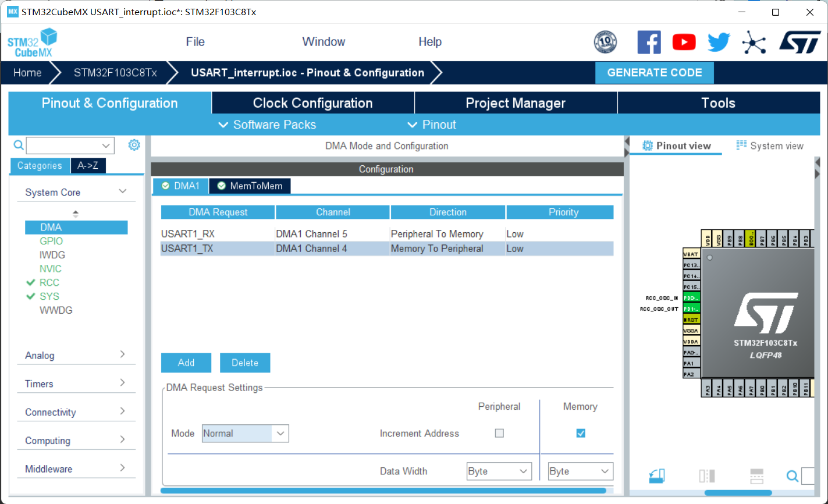The image size is (828, 504).
Task: Select the NRST pin
Action: (691, 320)
